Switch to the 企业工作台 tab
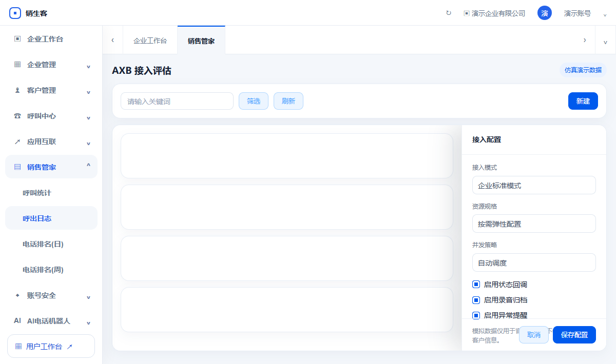Image resolution: width=616 pixels, height=364 pixels. [x=150, y=41]
